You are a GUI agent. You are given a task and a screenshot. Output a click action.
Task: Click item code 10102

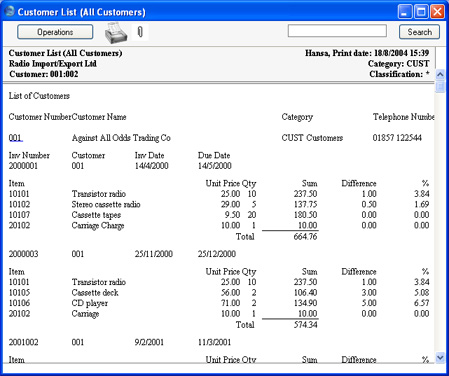click(x=19, y=204)
